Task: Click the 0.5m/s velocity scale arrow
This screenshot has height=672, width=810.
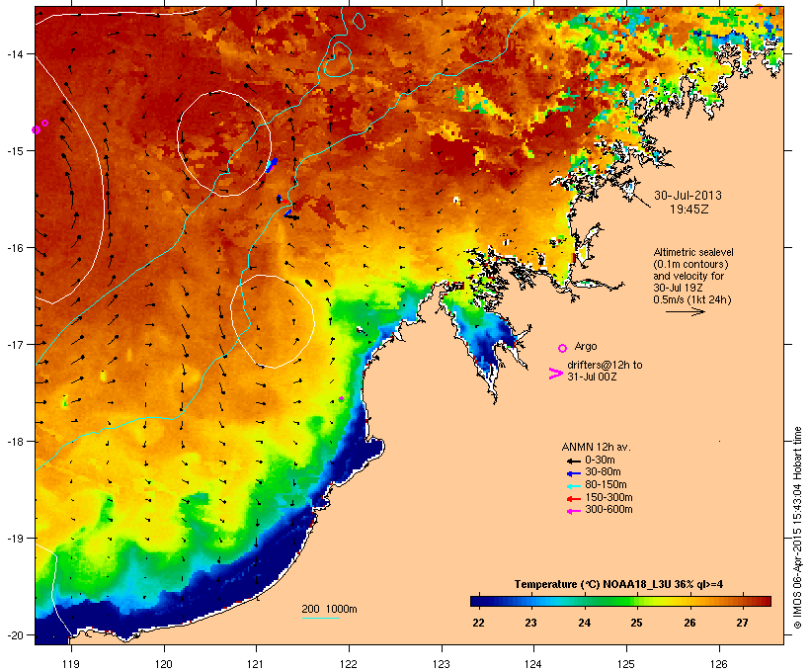Action: [x=685, y=311]
